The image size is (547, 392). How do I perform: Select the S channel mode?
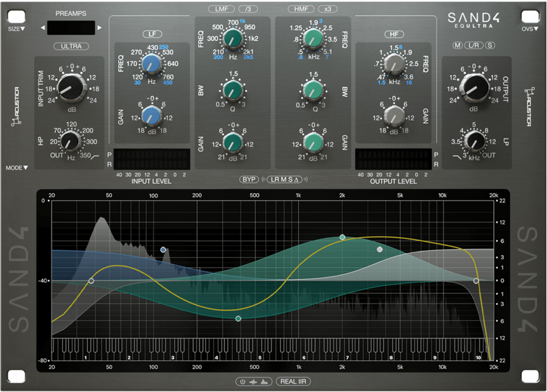coord(490,45)
